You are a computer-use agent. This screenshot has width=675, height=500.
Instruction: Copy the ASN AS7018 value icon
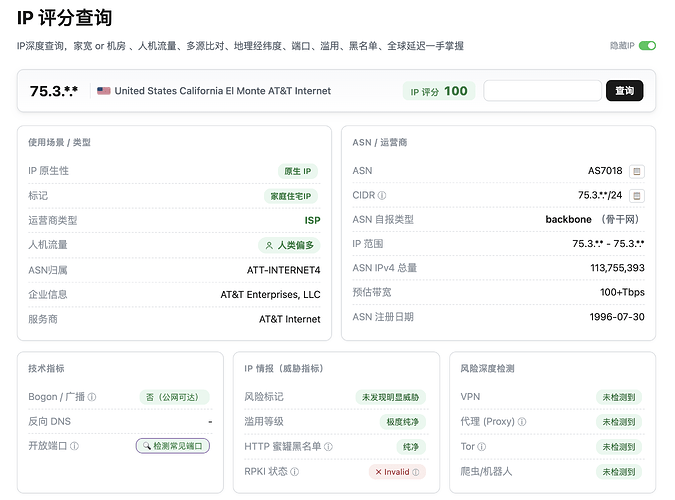(x=637, y=171)
